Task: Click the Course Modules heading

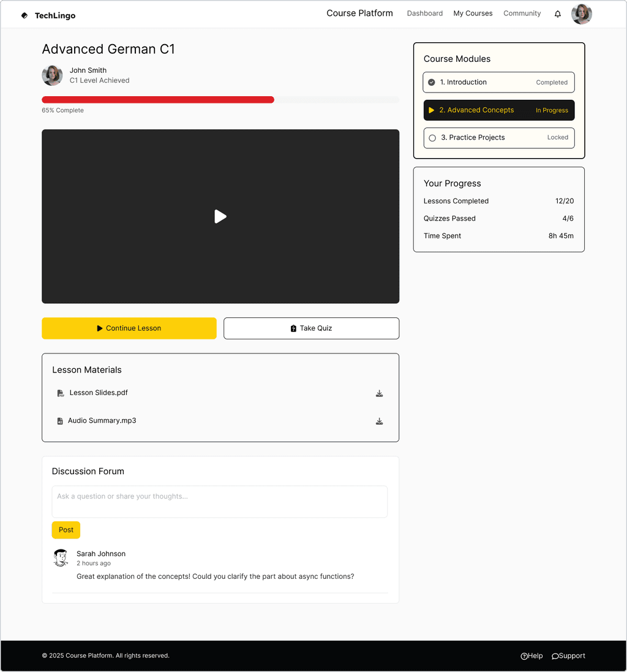Action: point(457,59)
